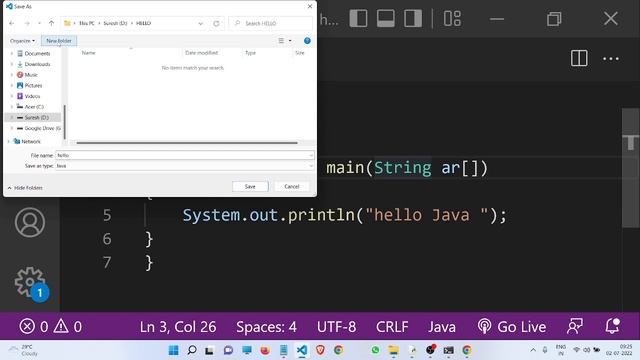Refresh the HELLO folder view
Viewport: 640px width, 360px height.
tap(216, 24)
